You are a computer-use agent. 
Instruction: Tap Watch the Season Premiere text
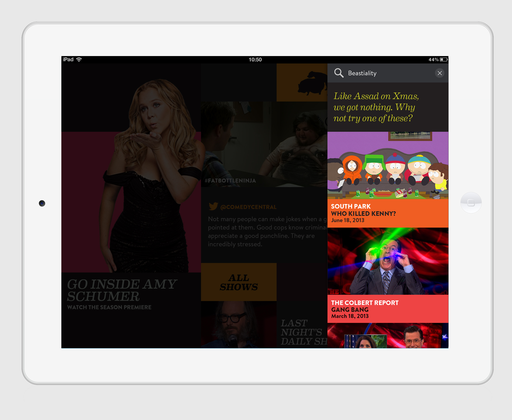pos(109,307)
